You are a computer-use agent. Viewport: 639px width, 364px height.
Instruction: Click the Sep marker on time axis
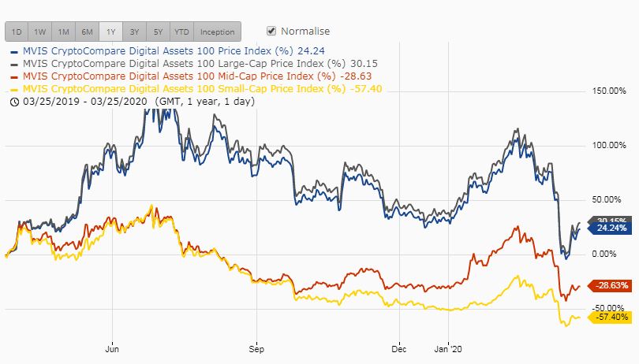pyautogui.click(x=256, y=349)
